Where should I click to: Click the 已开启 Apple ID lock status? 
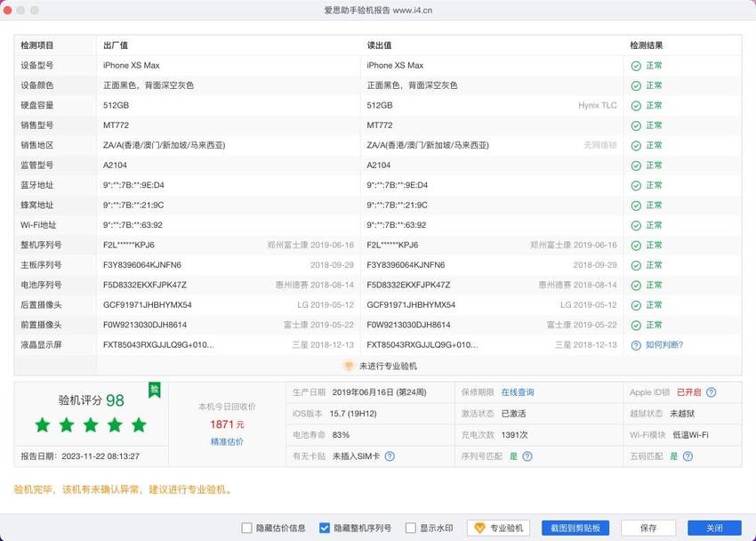689,392
